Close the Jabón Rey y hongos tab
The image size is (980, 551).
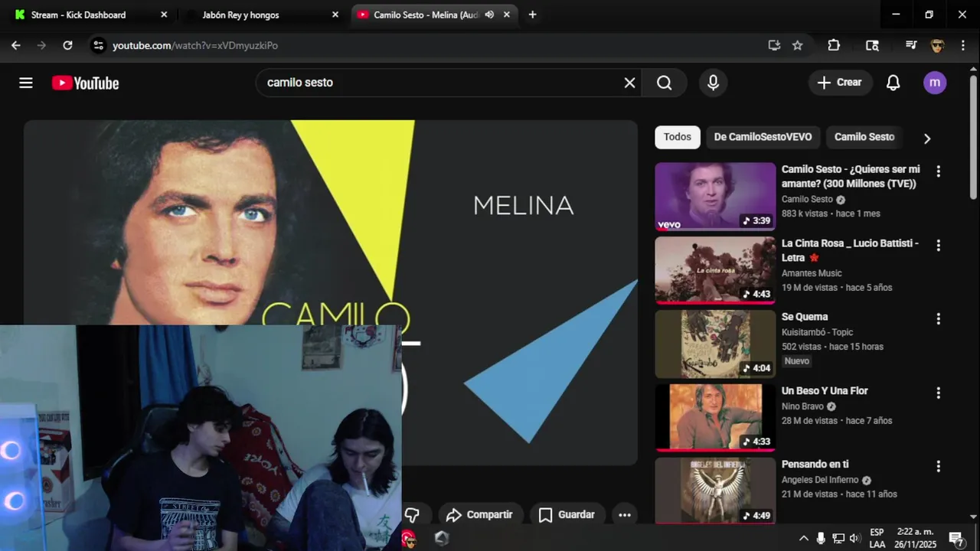point(335,15)
